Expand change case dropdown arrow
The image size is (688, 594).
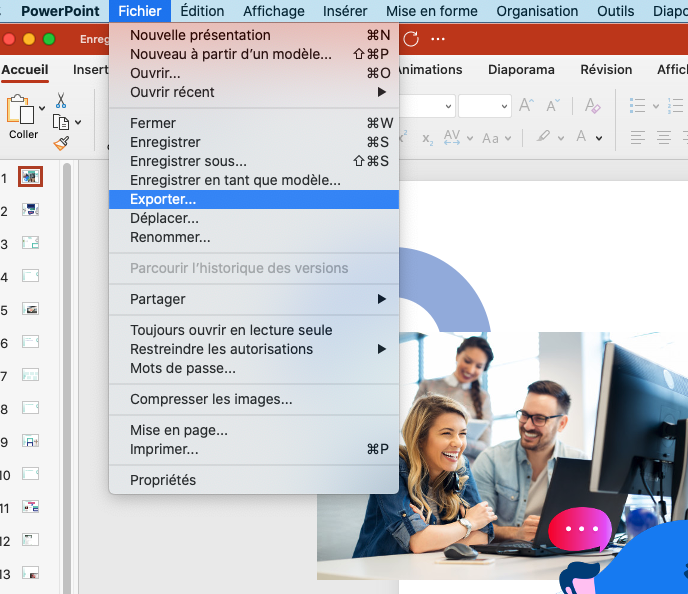[x=508, y=138]
